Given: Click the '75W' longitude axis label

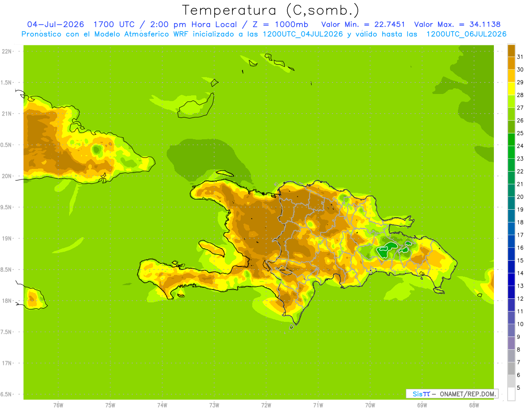Looking at the screenshot, I should (x=110, y=405).
